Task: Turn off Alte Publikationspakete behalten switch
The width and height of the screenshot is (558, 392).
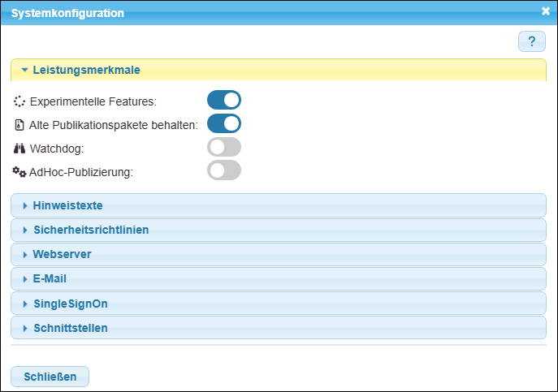Action: (x=224, y=123)
